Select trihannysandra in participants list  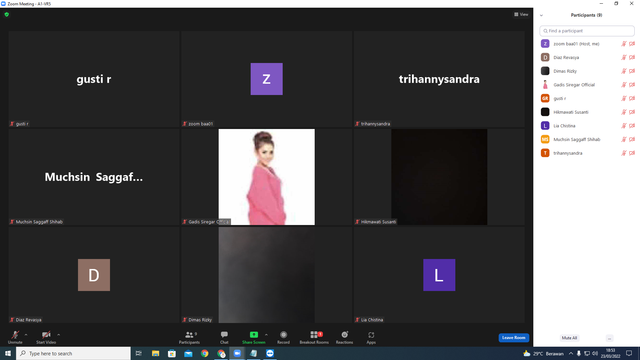click(x=587, y=153)
